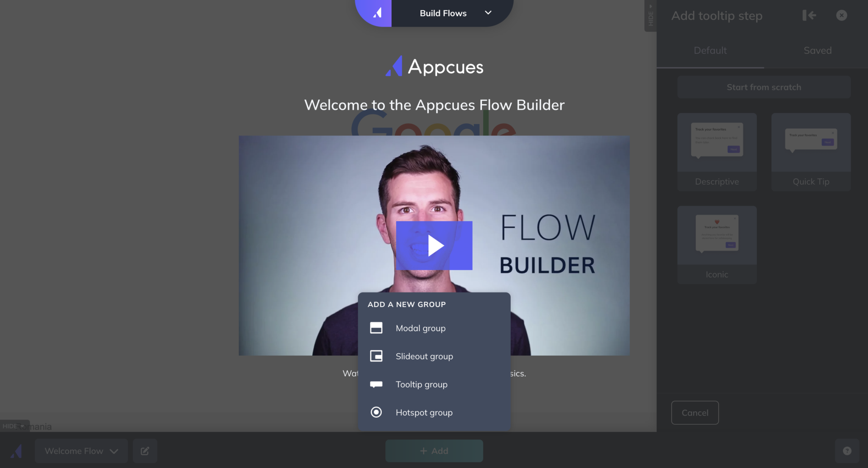Collapse the Add tooltip step panel
The width and height of the screenshot is (868, 468).
click(x=809, y=15)
